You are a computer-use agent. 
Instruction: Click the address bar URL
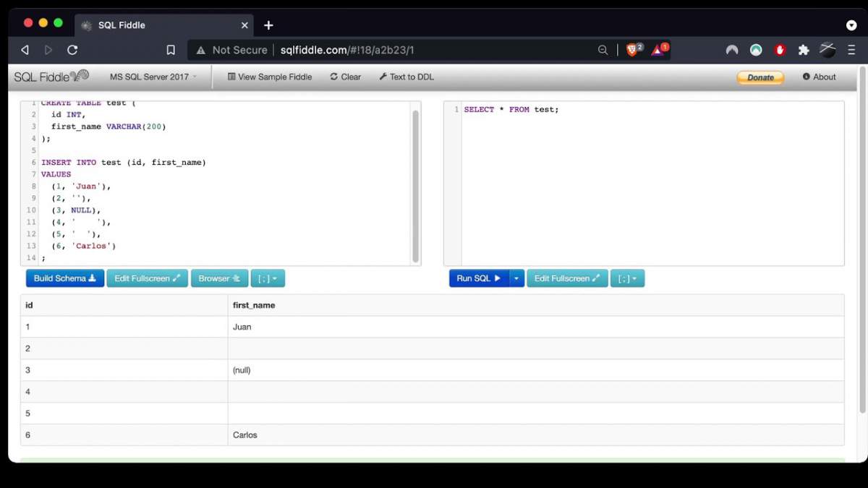[347, 50]
